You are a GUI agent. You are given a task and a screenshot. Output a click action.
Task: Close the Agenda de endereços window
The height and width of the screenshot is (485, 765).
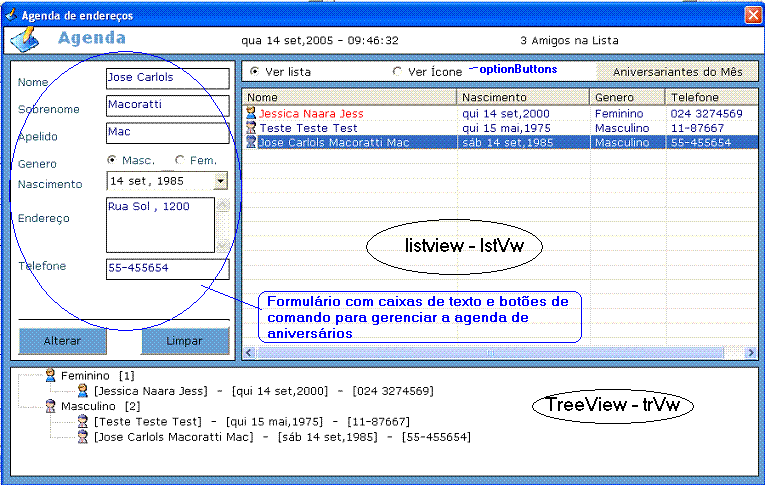pos(754,15)
